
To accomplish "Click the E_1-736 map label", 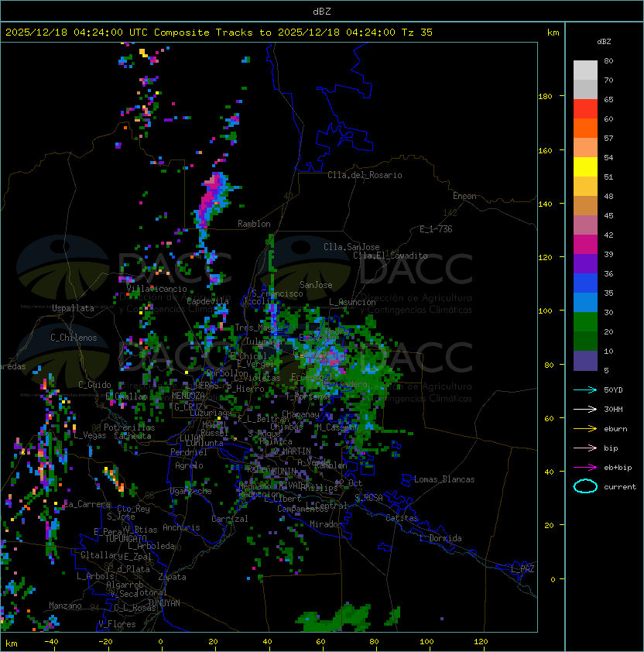I will (x=436, y=229).
